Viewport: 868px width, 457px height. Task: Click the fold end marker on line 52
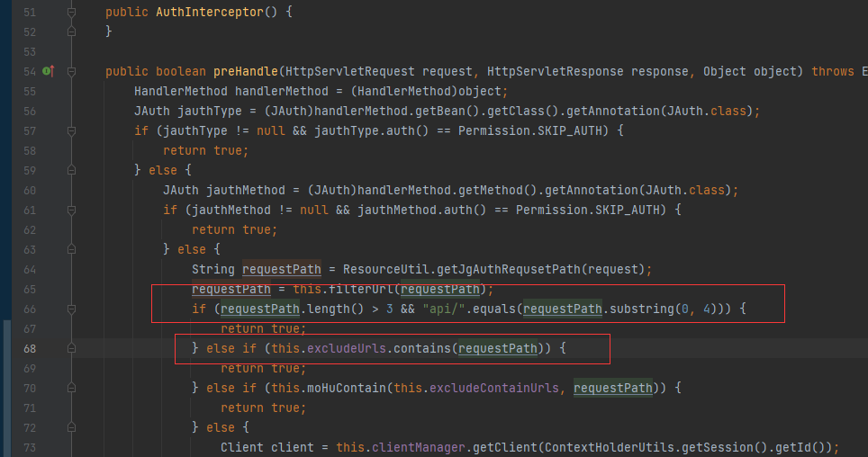[x=71, y=31]
